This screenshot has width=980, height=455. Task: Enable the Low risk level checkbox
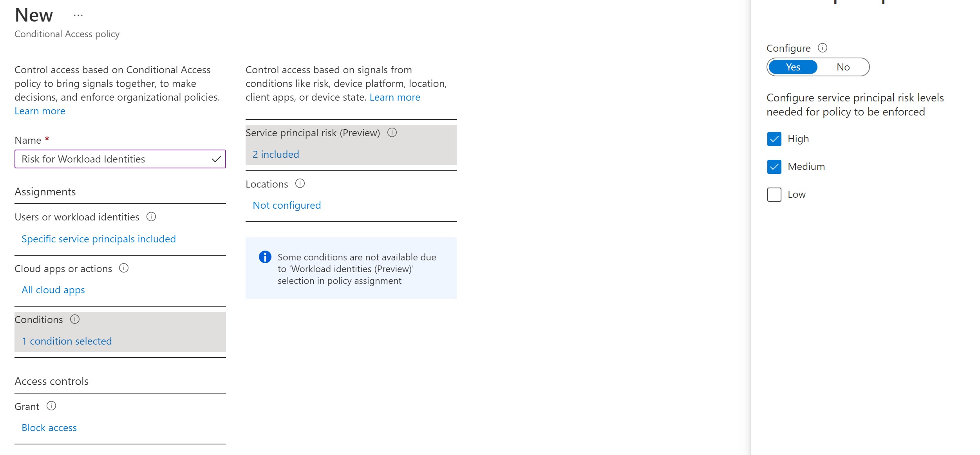(x=774, y=194)
